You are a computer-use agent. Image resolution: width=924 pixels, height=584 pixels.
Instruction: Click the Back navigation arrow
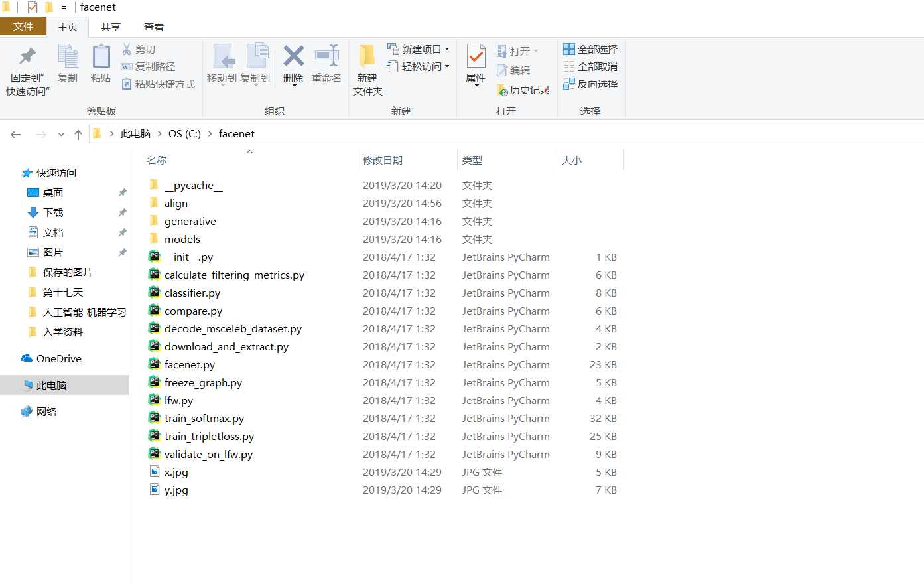point(16,134)
